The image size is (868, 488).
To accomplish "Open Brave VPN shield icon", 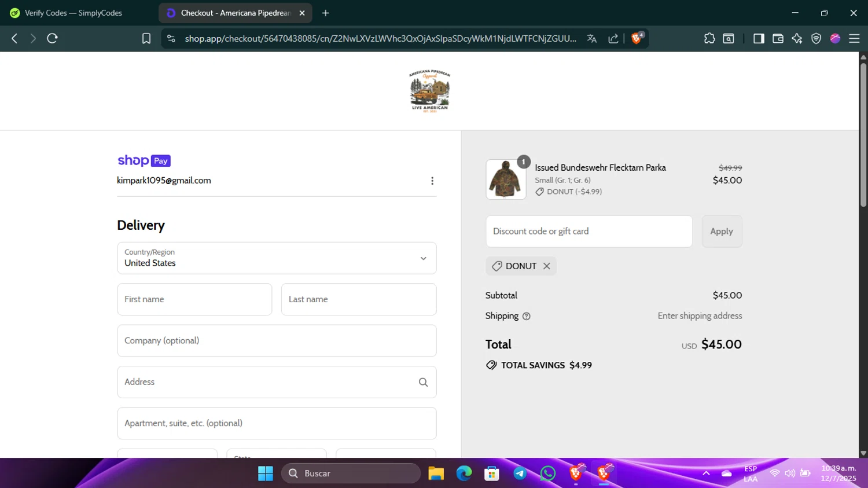I will (816, 38).
